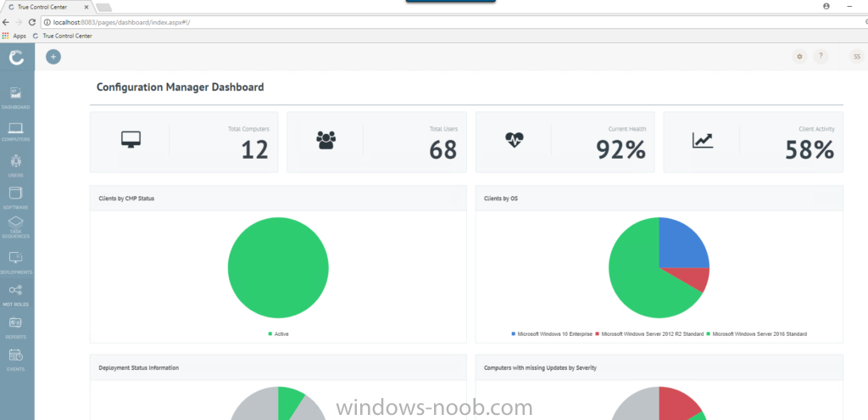Click the True Control Center logo icon
Viewport: 868px width, 420px height.
pos(17,57)
